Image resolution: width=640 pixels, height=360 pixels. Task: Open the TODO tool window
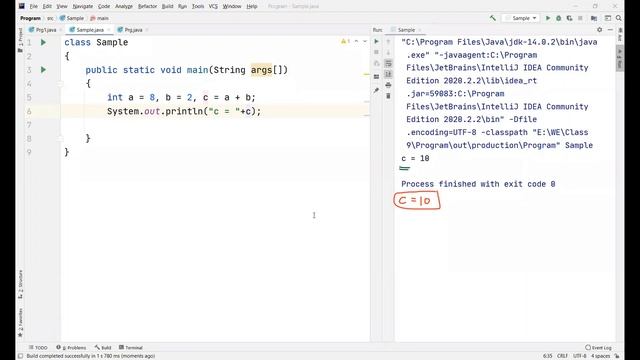click(38, 348)
